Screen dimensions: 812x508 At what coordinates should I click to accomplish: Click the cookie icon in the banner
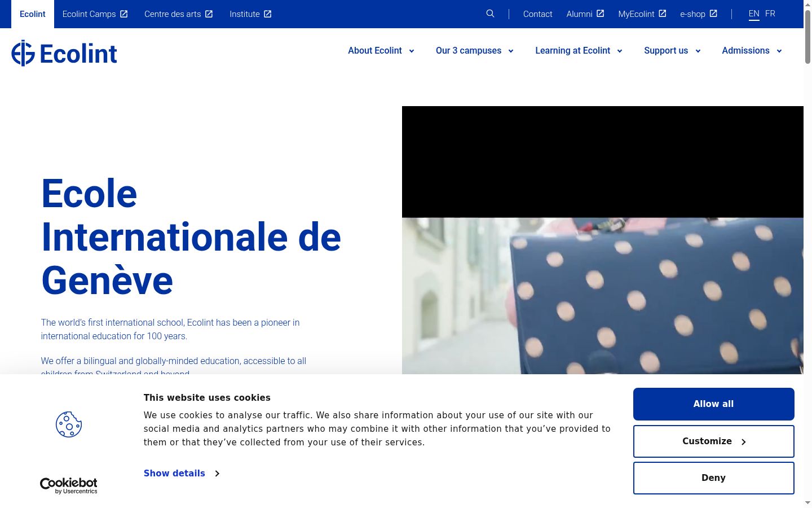(69, 424)
